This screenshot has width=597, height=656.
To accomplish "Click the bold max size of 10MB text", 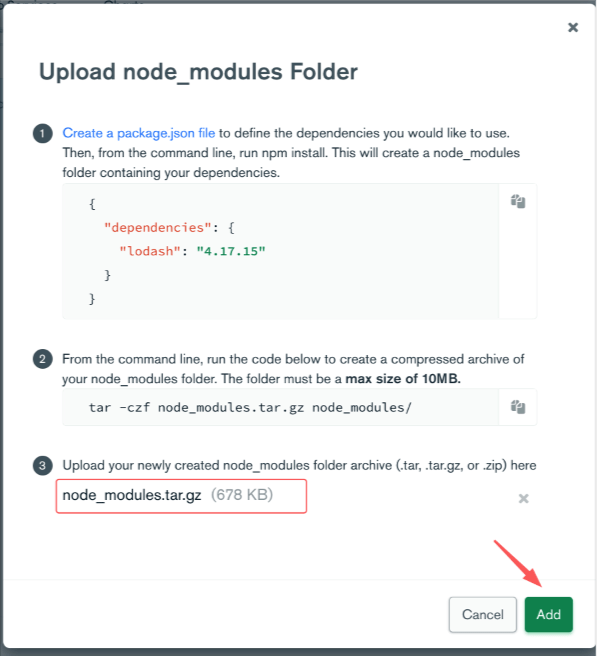I will (403, 379).
